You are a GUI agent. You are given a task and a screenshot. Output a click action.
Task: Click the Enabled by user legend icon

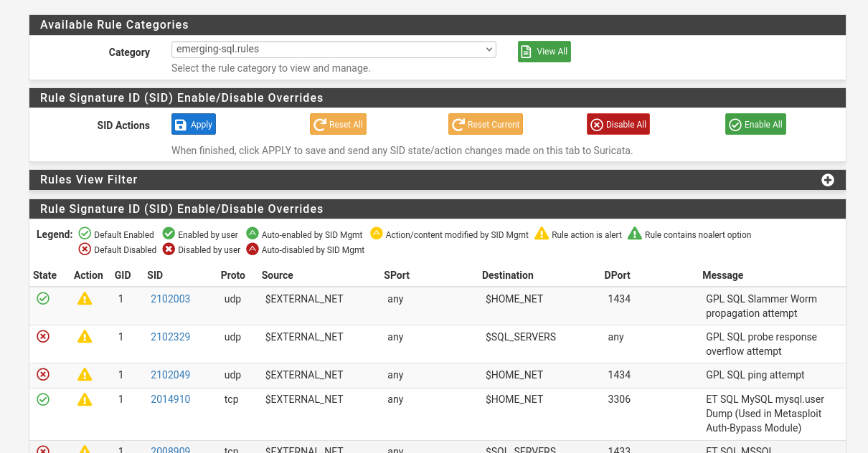169,234
